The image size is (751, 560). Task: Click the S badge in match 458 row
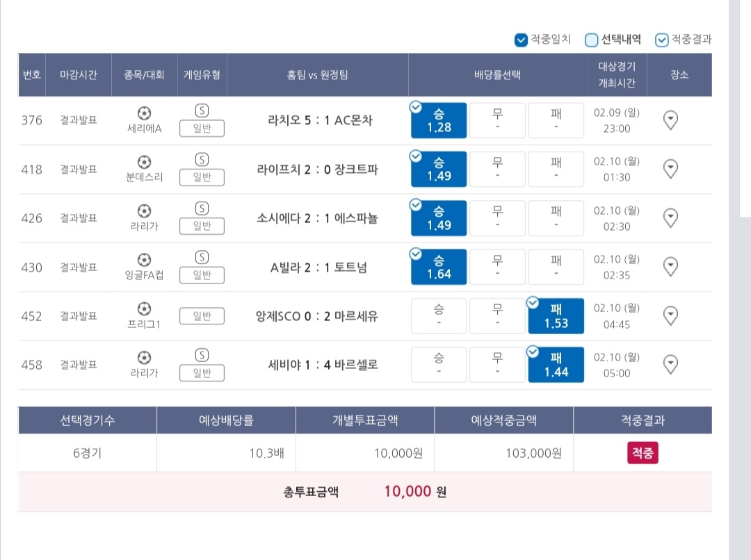202,354
